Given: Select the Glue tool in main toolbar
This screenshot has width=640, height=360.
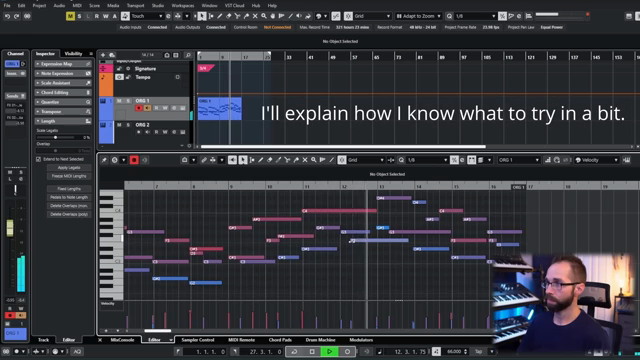Looking at the screenshot, I should pyautogui.click(x=246, y=16).
